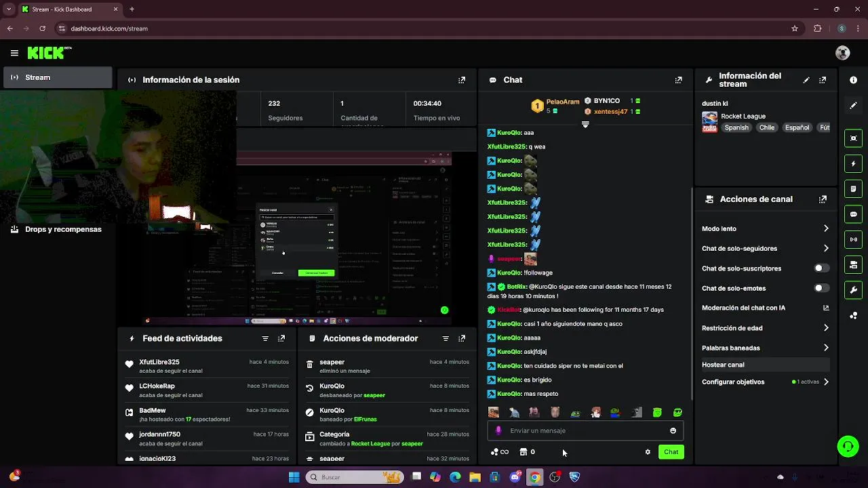This screenshot has height=488, width=868.
Task: Click the Spanish tag
Action: (736, 127)
